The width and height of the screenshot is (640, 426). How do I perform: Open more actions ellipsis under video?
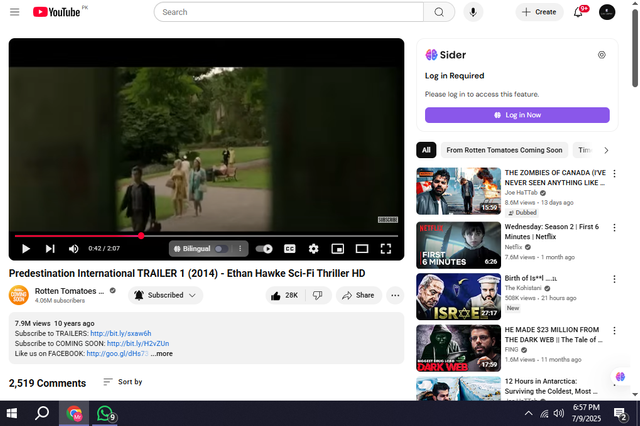coord(395,295)
